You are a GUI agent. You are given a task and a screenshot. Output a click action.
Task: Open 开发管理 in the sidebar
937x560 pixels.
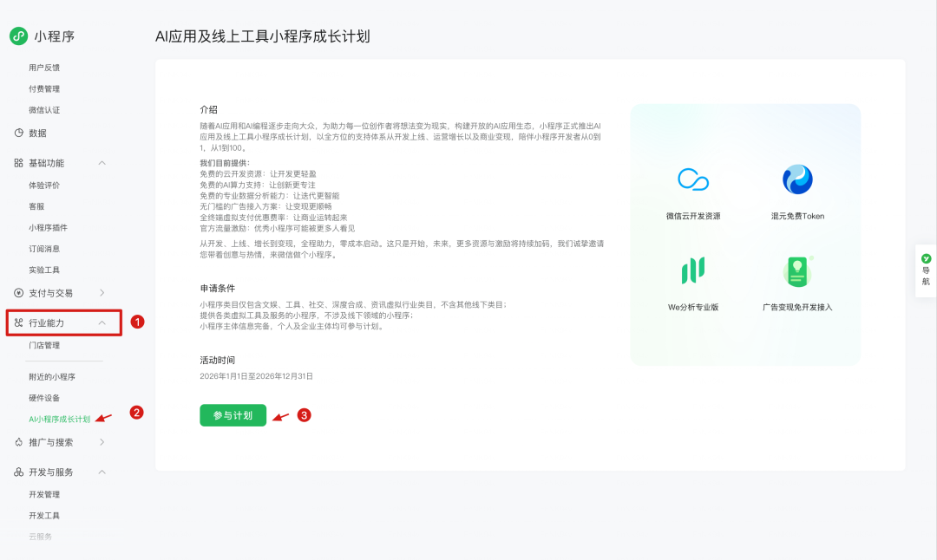44,494
